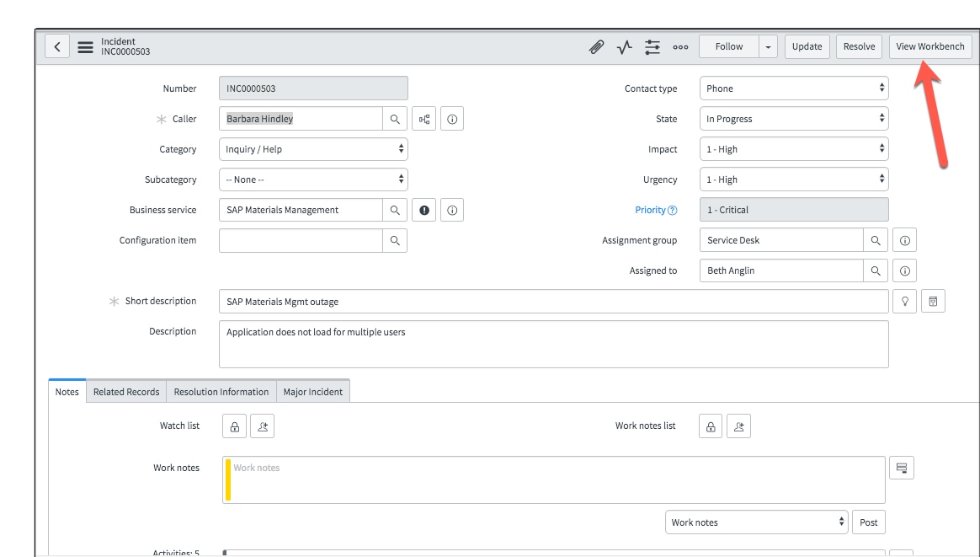Screen dimensions: 980x557
Task: Click the Resolve button
Action: tap(859, 46)
